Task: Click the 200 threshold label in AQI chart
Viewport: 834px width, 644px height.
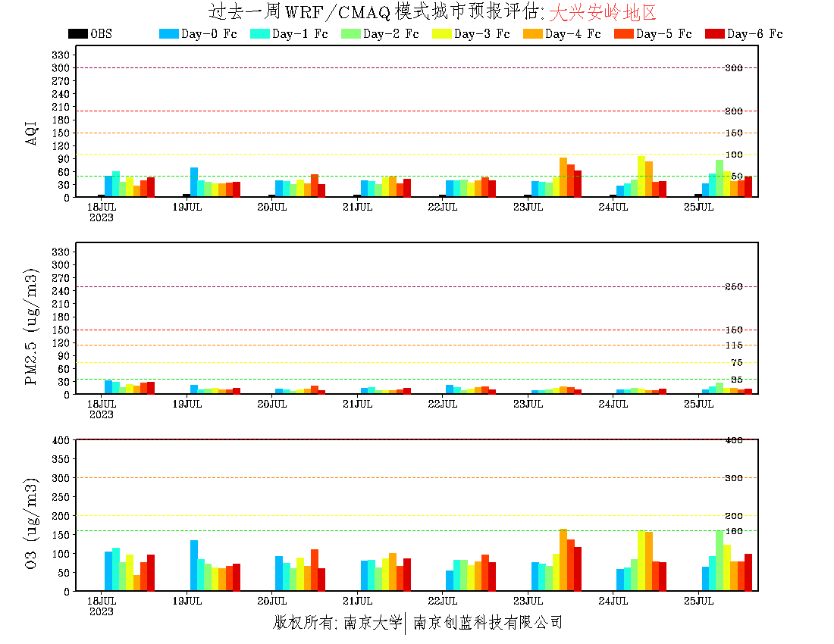Action: click(733, 111)
